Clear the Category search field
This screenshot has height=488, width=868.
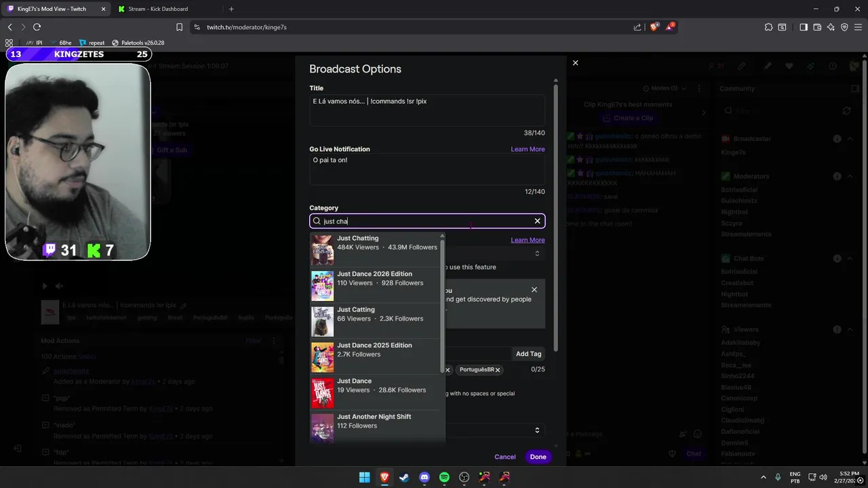[x=537, y=221]
